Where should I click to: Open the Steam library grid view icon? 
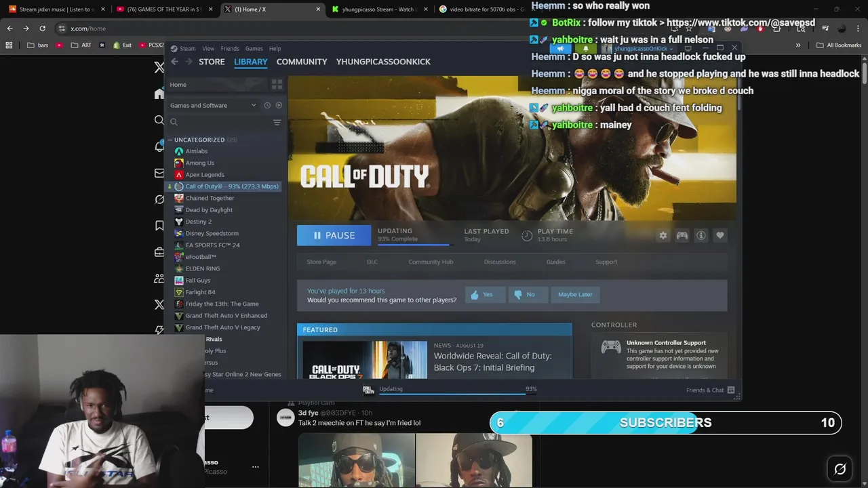click(277, 85)
